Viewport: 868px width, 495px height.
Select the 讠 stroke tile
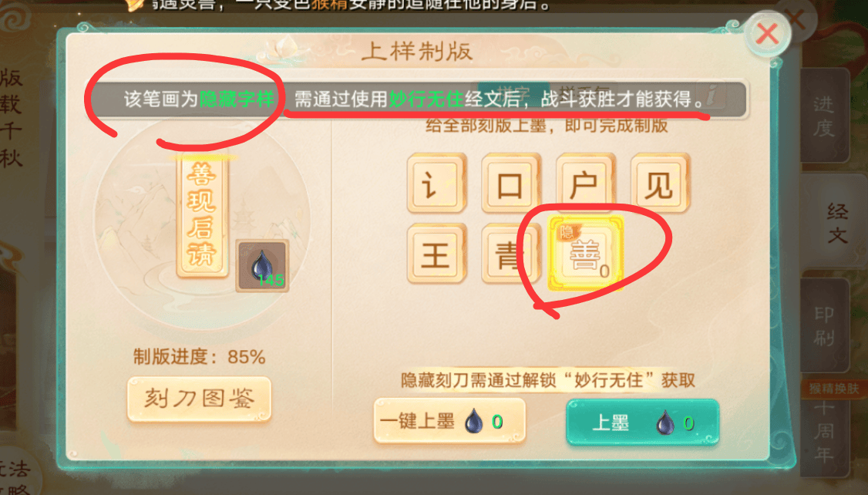[437, 183]
